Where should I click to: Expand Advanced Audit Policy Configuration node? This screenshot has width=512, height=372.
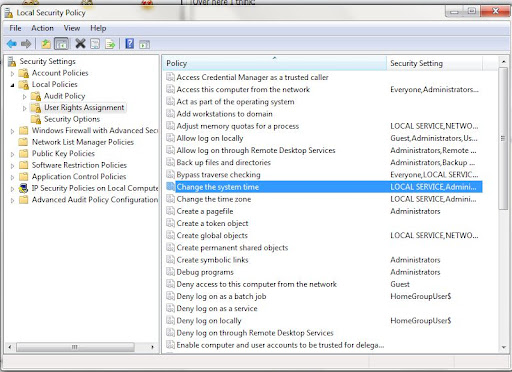click(12, 200)
